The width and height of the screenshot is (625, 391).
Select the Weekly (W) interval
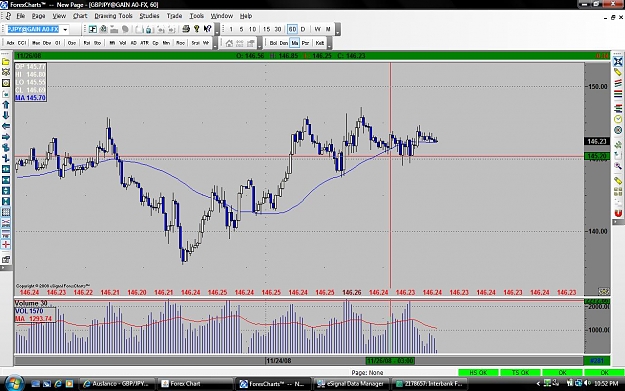click(317, 29)
